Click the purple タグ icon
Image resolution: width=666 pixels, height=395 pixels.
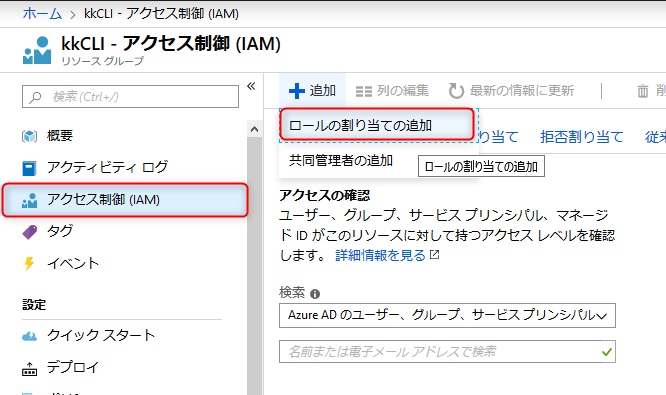(29, 232)
